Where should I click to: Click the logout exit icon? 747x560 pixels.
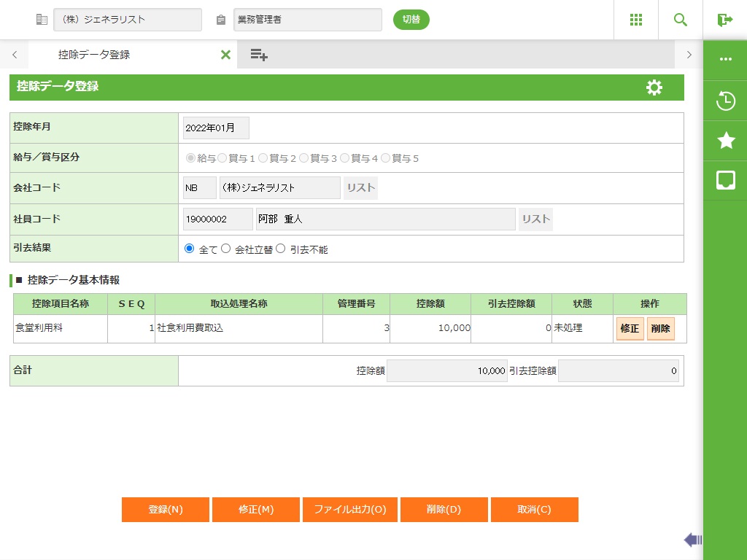(724, 20)
